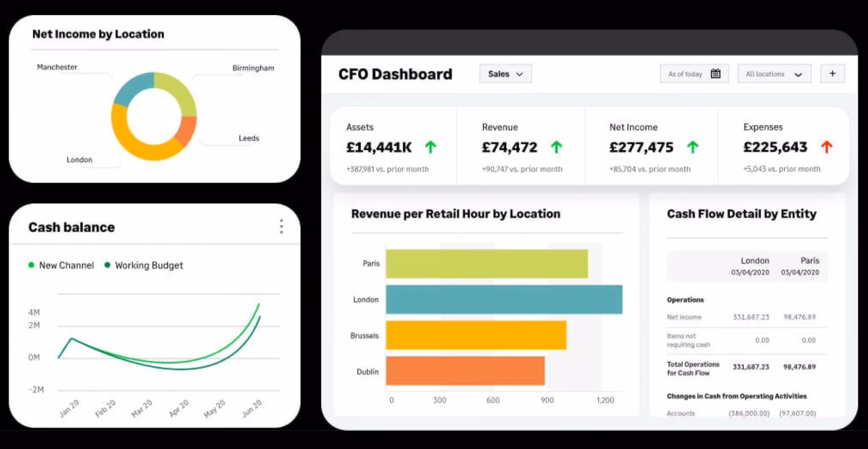This screenshot has height=449, width=868.
Task: Click Cash Flow Detail by Entity heading
Action: (742, 214)
